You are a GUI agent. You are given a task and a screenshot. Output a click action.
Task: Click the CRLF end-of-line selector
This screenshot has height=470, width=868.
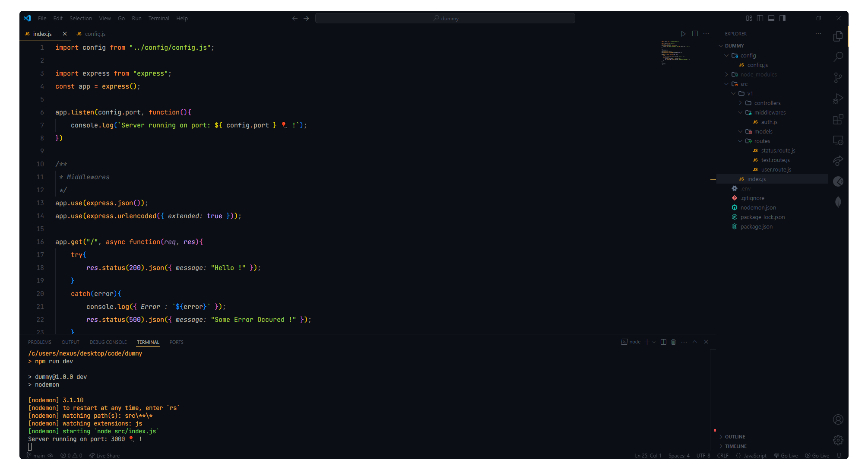(x=722, y=456)
